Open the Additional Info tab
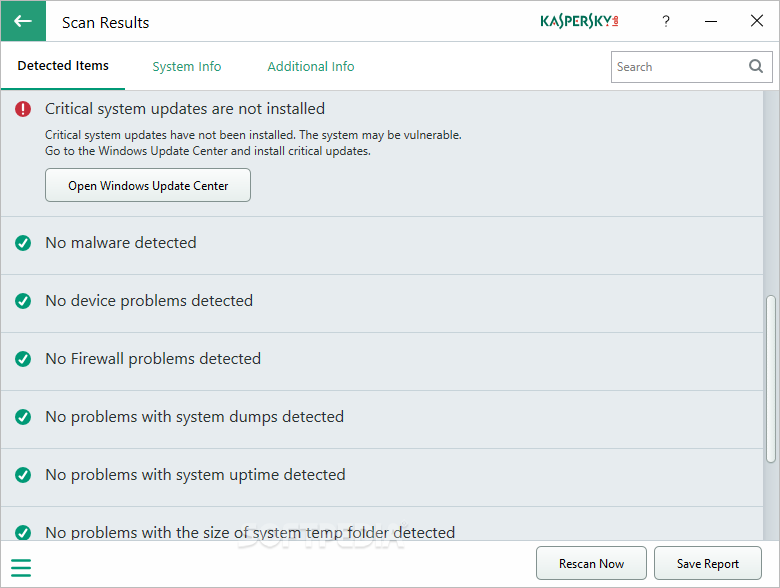This screenshot has height=588, width=780. [311, 67]
